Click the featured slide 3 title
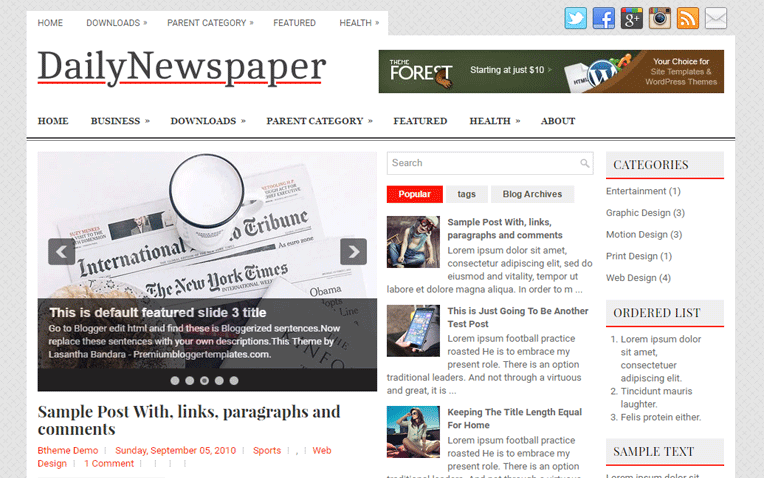This screenshot has width=764, height=478. 158,312
